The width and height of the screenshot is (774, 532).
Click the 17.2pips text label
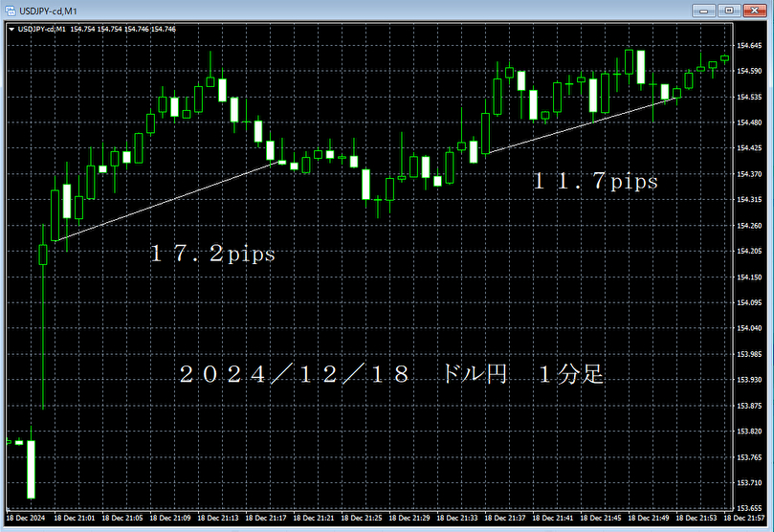tap(212, 255)
